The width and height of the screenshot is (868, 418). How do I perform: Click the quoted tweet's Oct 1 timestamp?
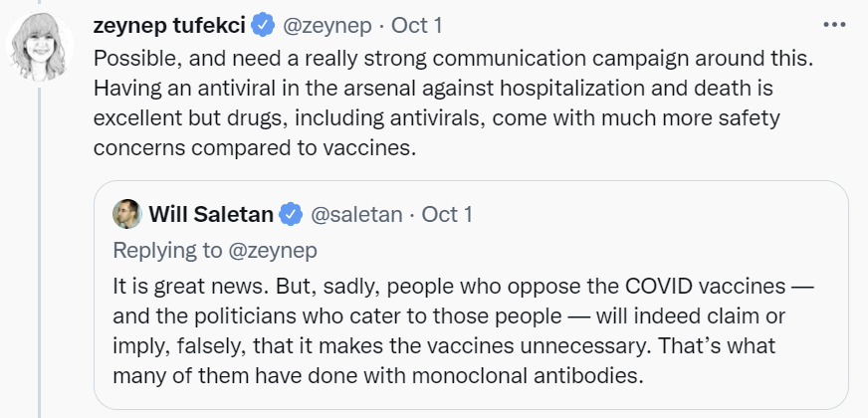(x=447, y=214)
